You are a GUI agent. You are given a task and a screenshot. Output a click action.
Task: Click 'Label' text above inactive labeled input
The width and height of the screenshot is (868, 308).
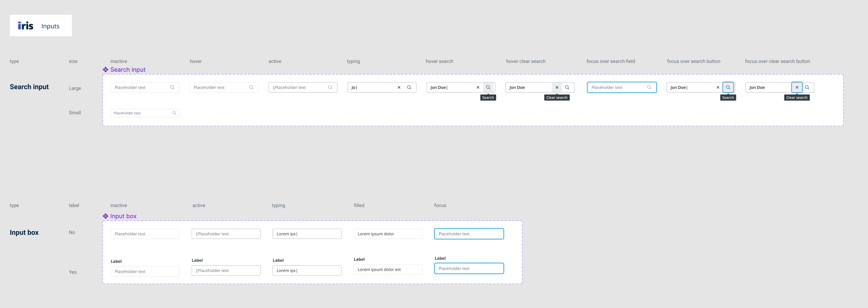(116, 261)
